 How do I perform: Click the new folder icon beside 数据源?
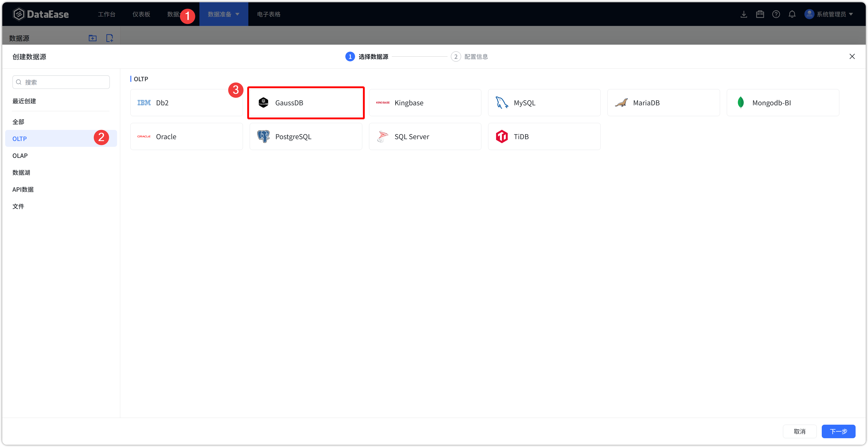93,38
